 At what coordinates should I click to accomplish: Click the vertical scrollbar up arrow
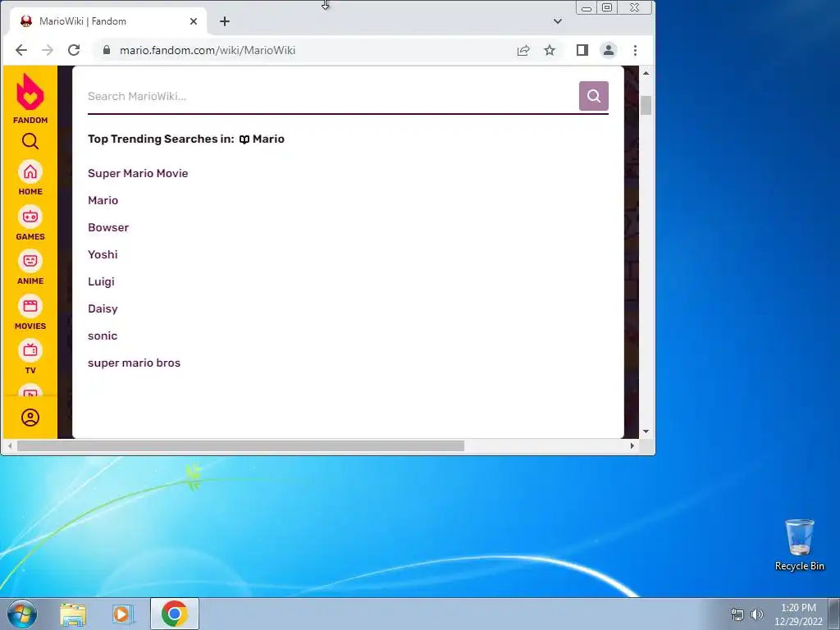646,73
